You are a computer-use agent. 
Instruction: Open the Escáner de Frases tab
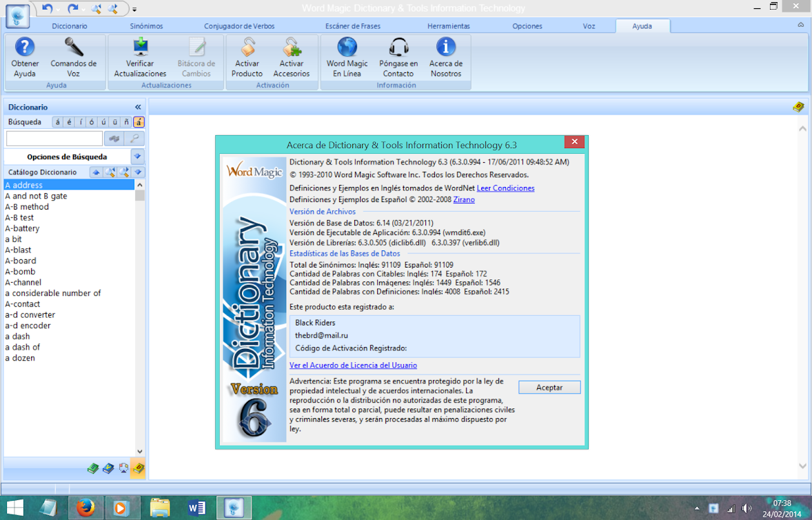pyautogui.click(x=353, y=26)
